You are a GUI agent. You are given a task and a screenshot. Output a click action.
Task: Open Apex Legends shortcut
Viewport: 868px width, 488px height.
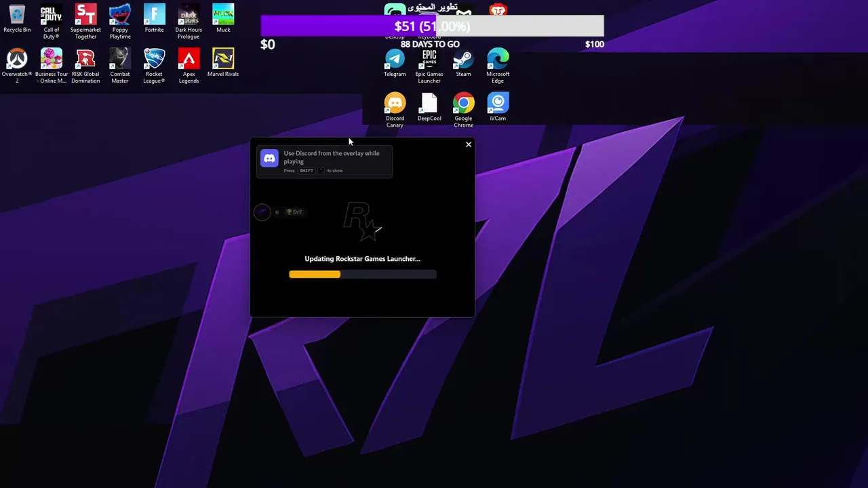pyautogui.click(x=189, y=66)
